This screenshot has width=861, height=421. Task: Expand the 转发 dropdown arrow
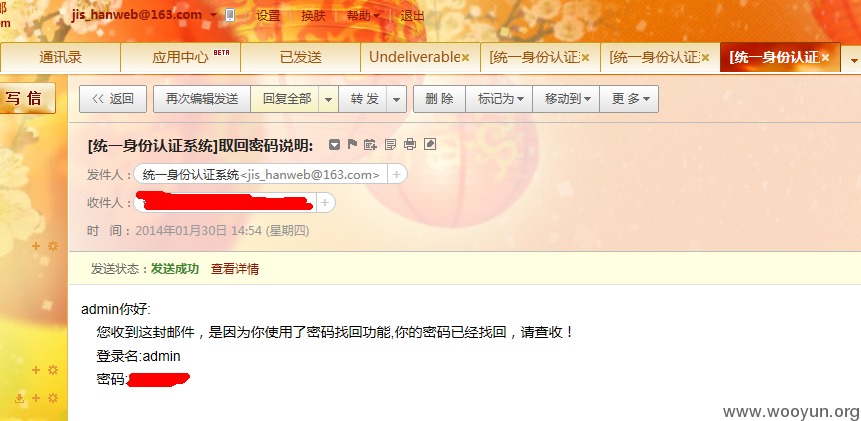click(396, 99)
